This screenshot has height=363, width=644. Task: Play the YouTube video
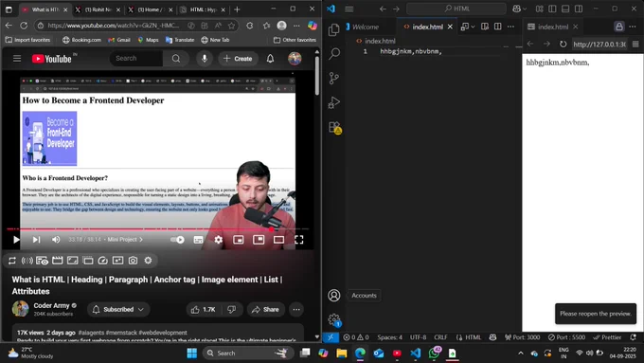pyautogui.click(x=16, y=240)
